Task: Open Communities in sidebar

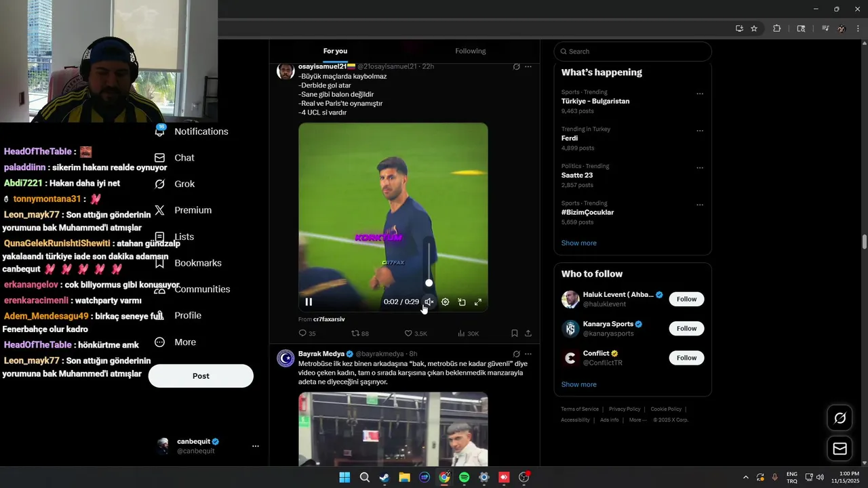Action: (192, 289)
